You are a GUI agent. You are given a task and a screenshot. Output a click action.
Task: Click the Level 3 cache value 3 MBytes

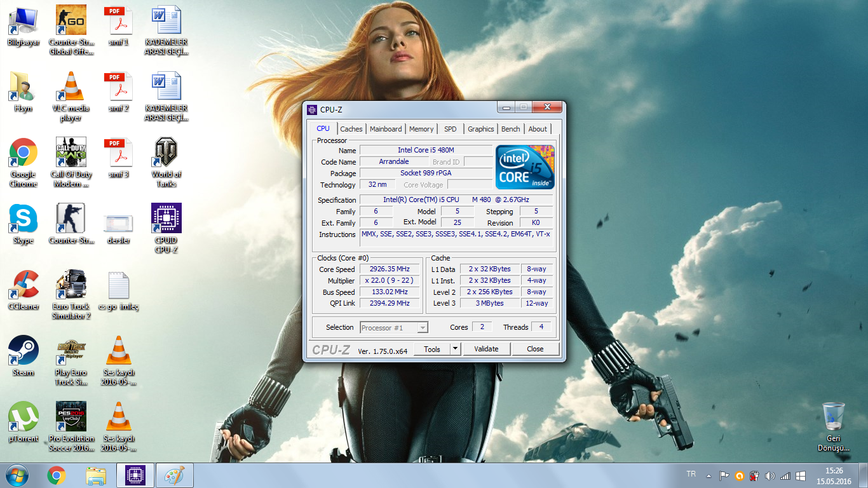point(490,303)
